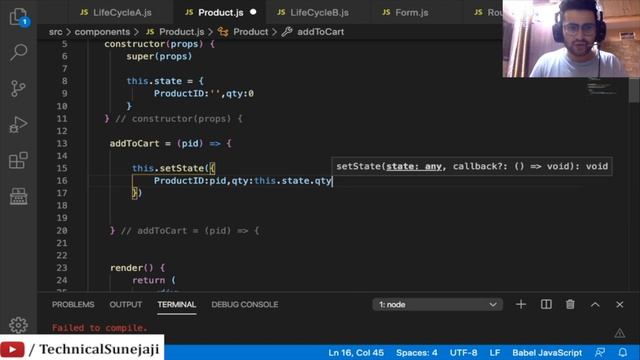Image resolution: width=640 pixels, height=360 pixels.
Task: Click 'LF' end-of-line setting
Action: [x=495, y=353]
